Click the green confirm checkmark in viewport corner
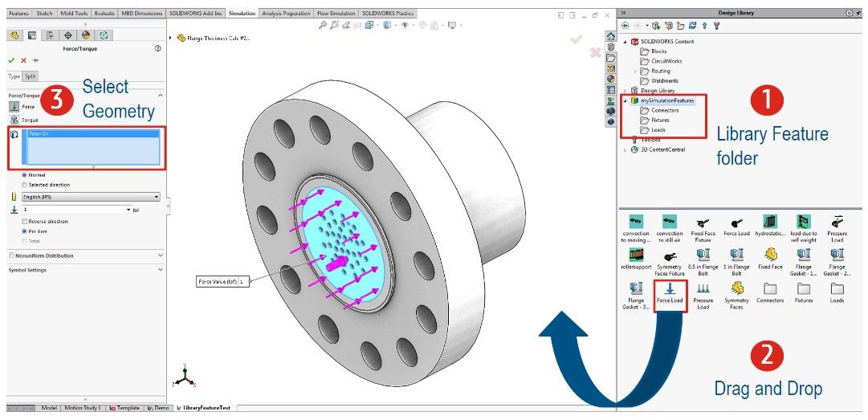This screenshot has height=420, width=868. (x=577, y=39)
